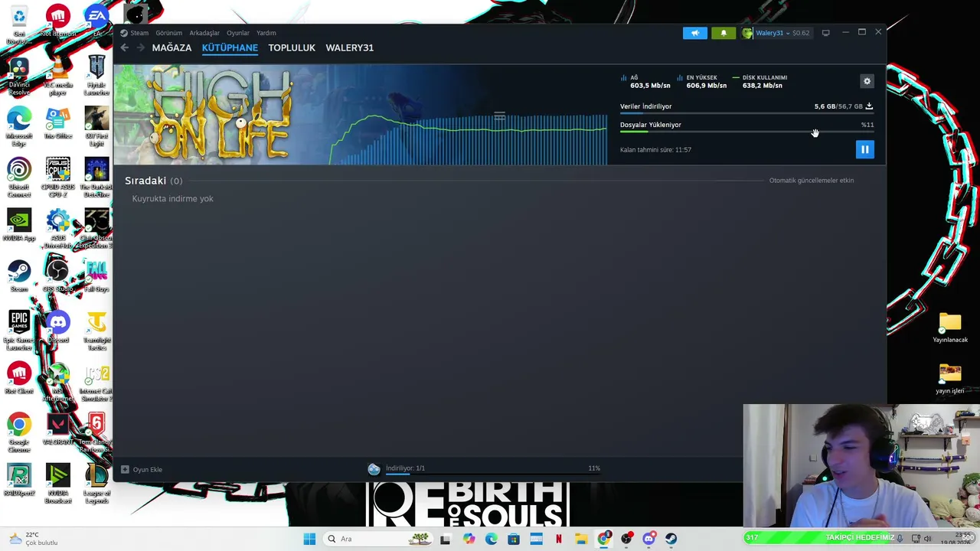Pause the High on Life download
This screenshot has height=551, width=980.
[864, 149]
